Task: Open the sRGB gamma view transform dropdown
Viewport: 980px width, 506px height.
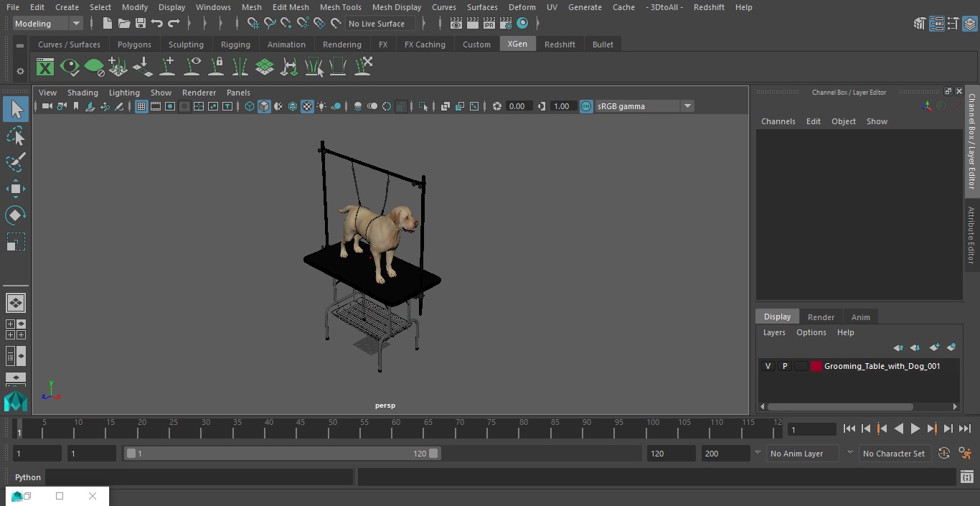Action: (644, 106)
